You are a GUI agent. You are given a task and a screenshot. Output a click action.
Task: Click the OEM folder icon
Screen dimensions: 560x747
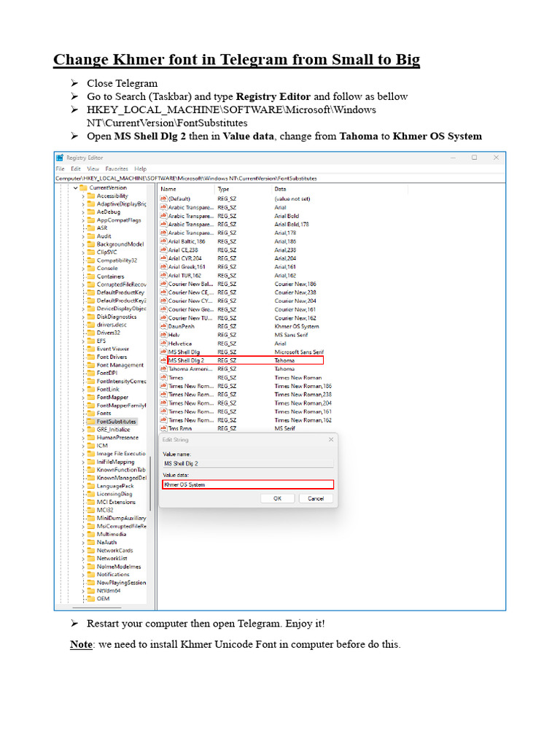tap(91, 598)
